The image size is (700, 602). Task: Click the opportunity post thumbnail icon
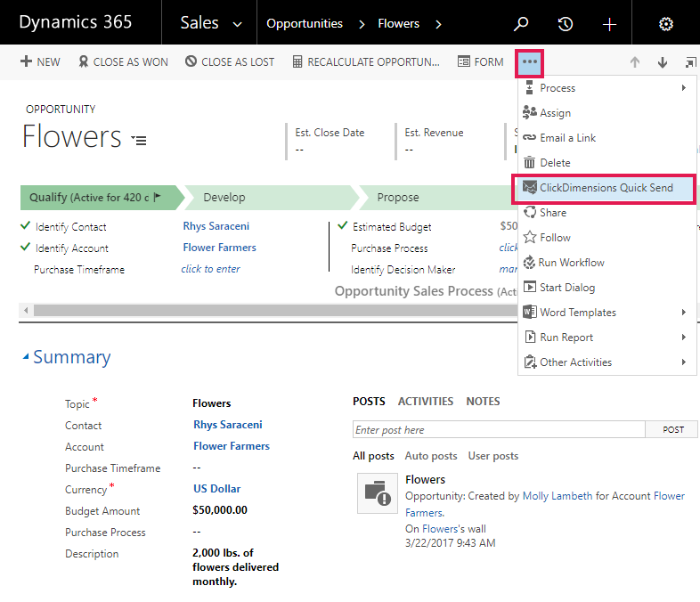[378, 493]
